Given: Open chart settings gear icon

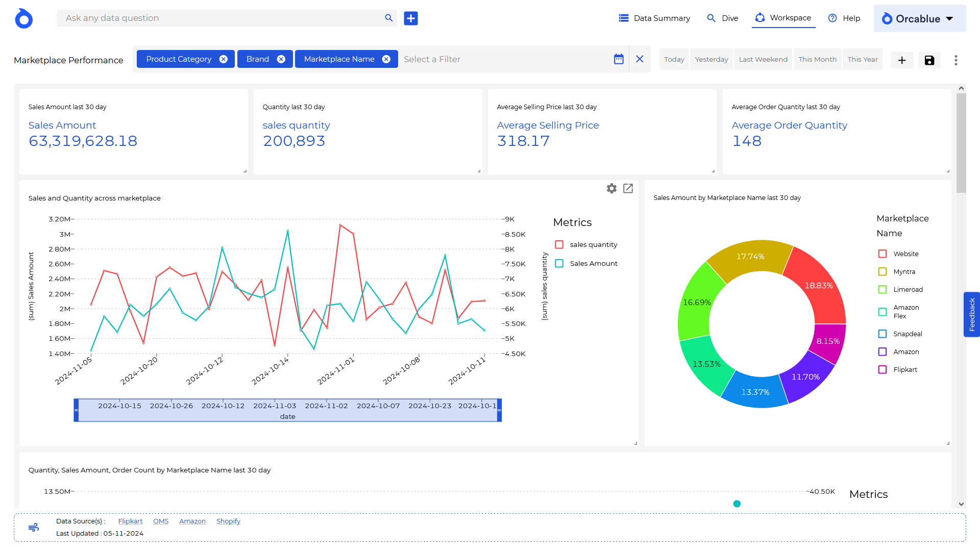Looking at the screenshot, I should [611, 188].
